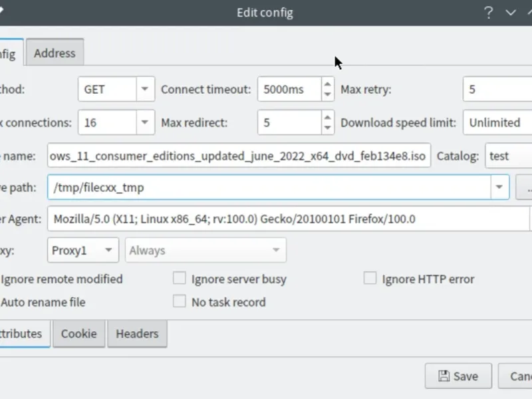Click the file name input field
Image resolution: width=532 pixels, height=399 pixels.
[x=239, y=156]
